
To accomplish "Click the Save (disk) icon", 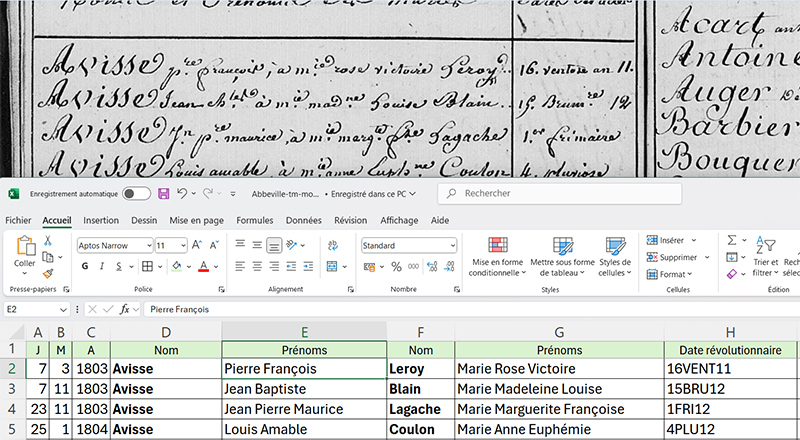I will click(x=163, y=193).
